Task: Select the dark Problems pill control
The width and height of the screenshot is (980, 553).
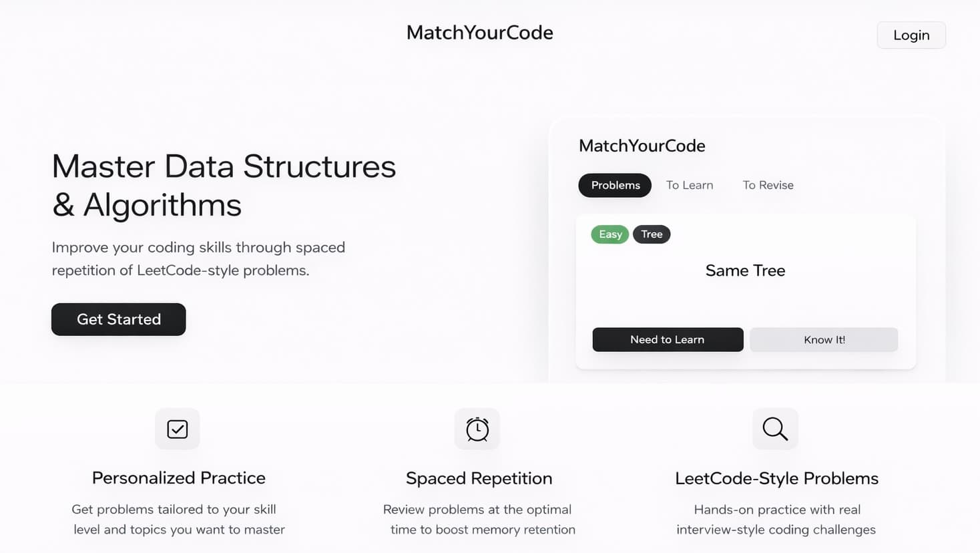Action: (x=614, y=185)
